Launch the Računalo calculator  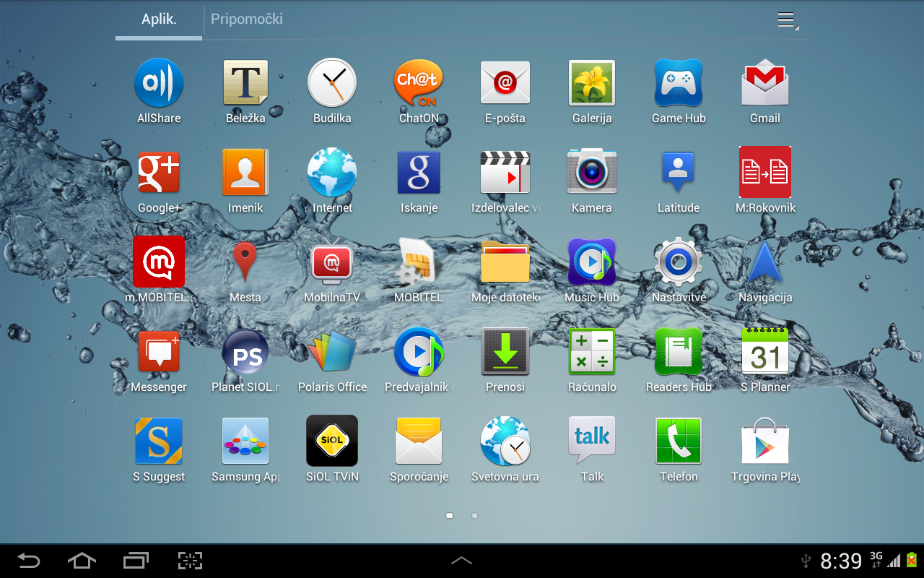(592, 352)
